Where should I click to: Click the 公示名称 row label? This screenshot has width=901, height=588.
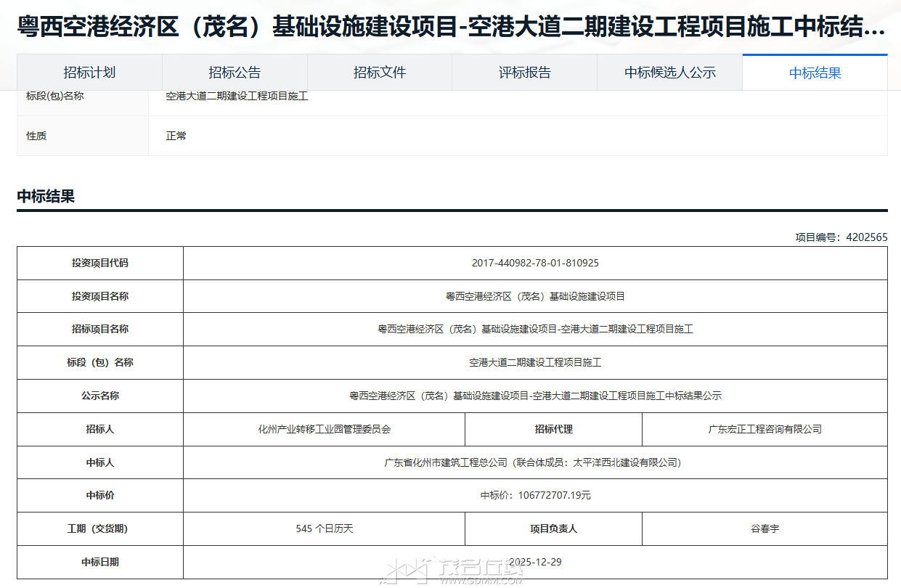pos(100,396)
